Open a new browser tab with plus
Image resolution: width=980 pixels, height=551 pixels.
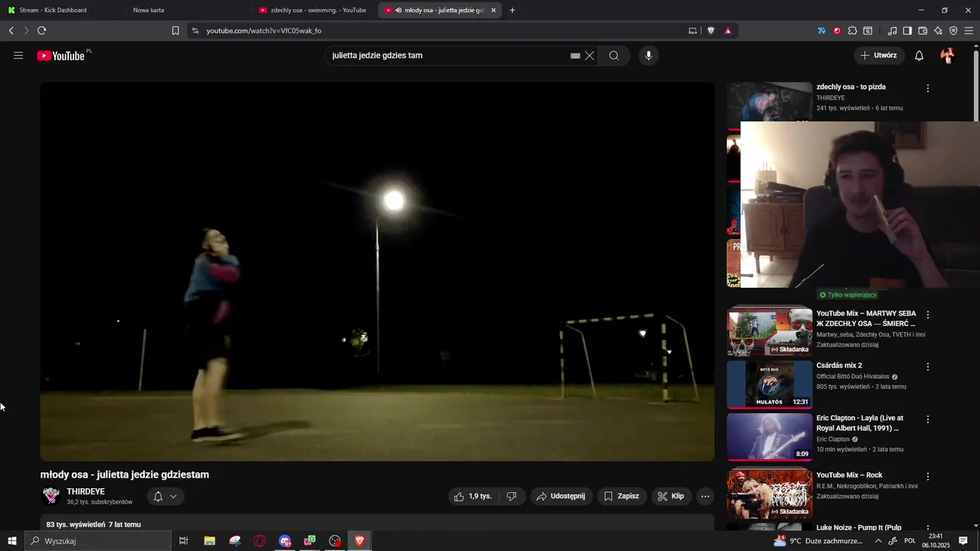[x=512, y=10]
